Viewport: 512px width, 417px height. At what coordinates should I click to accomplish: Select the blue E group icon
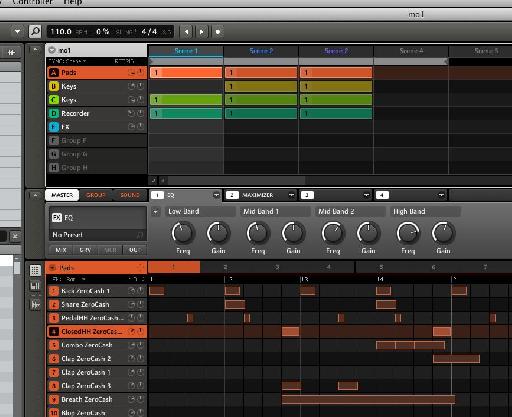tap(54, 127)
